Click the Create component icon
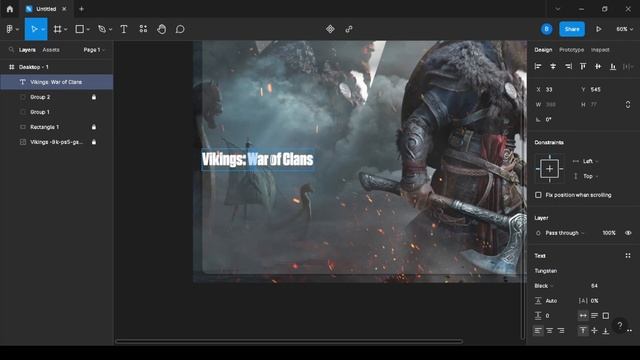The image size is (640, 360). tap(330, 29)
